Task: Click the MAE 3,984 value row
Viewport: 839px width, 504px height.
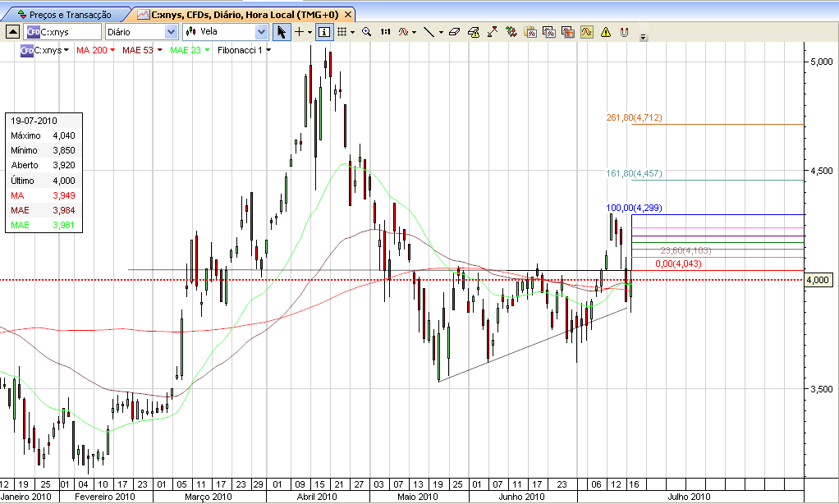Action: (44, 210)
